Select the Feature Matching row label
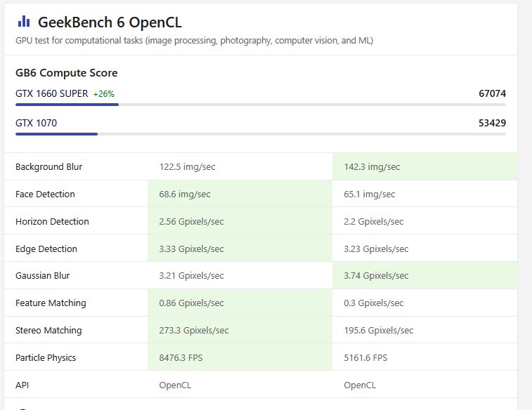The height and width of the screenshot is (410, 532). tap(51, 303)
